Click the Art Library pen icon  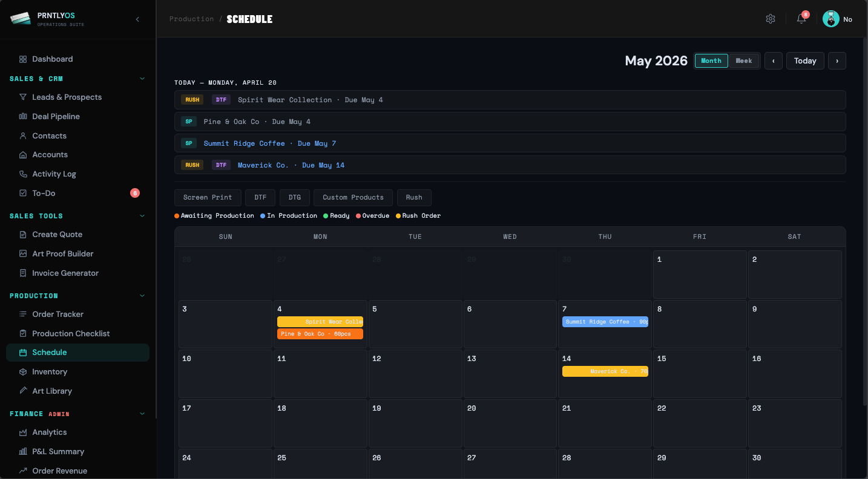(23, 391)
